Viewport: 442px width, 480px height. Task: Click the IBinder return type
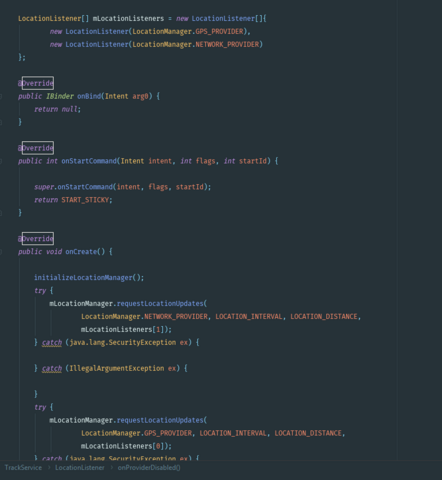pyautogui.click(x=60, y=96)
